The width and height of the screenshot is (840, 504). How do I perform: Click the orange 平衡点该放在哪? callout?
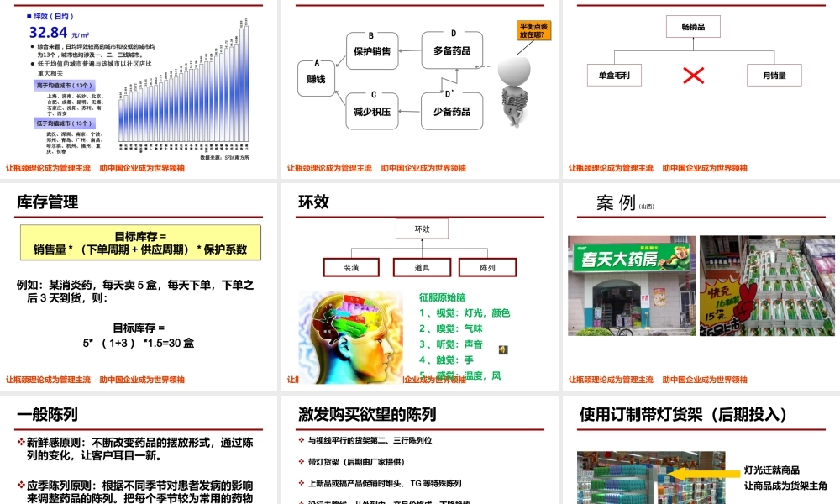(533, 30)
